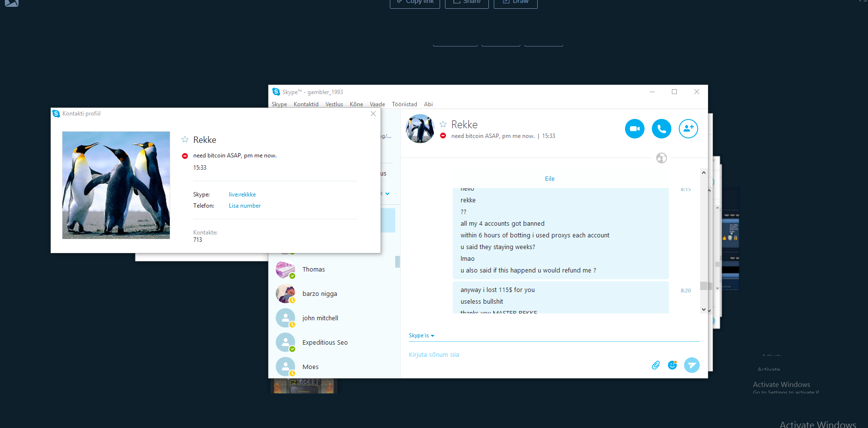
Task: Start a video call with Rekke
Action: tap(634, 129)
